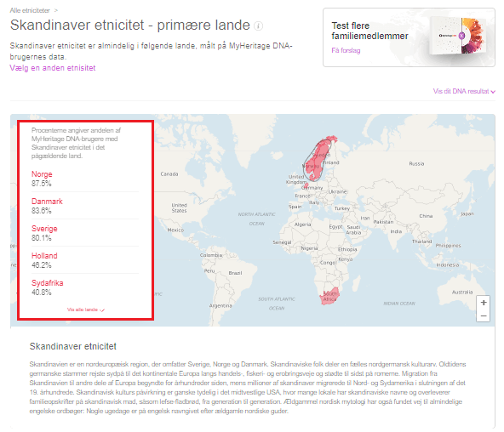
Task: Click the breadcrumb arrow after 'Alle etniciteter'
Action: point(56,10)
